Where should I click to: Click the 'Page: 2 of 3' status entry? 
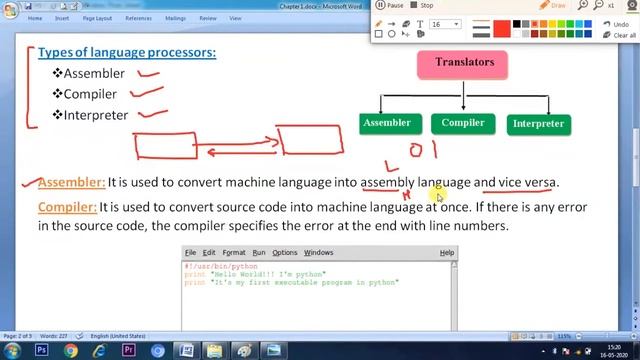coord(17,336)
